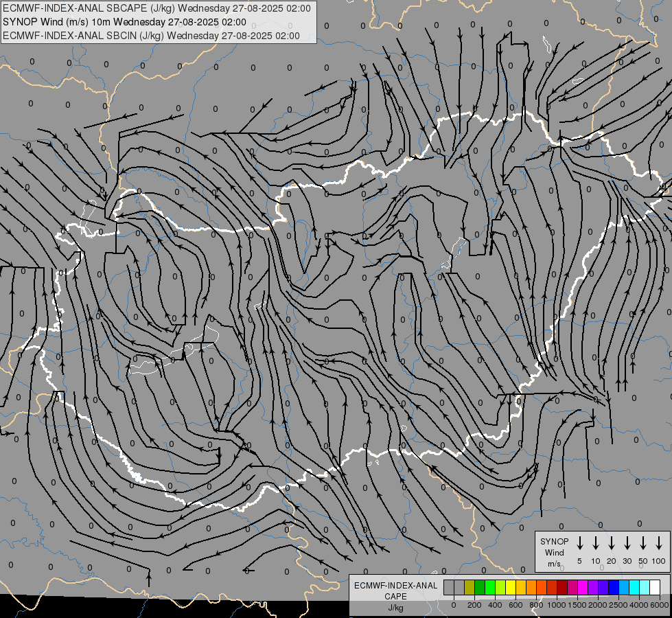
Task: Pick the leftmost gray CAPE legend swatch
Action: pyautogui.click(x=449, y=587)
